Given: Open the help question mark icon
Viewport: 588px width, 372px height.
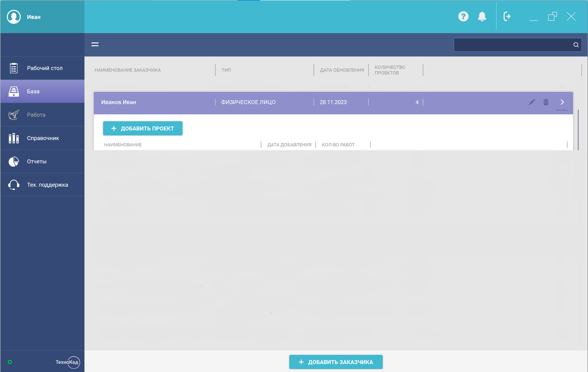Looking at the screenshot, I should 463,17.
